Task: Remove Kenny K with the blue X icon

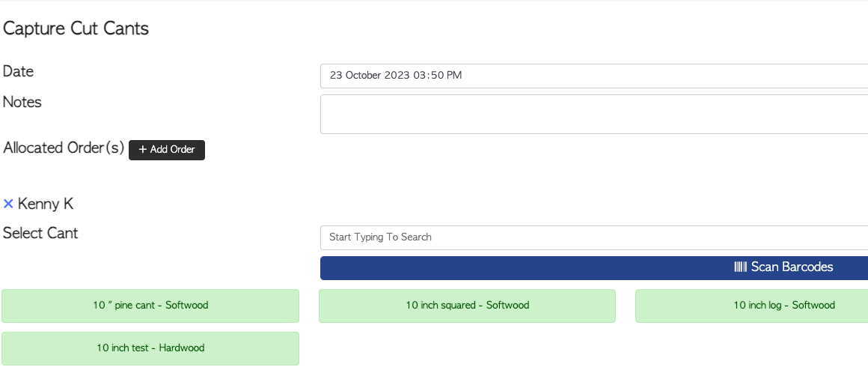Action: [x=8, y=204]
